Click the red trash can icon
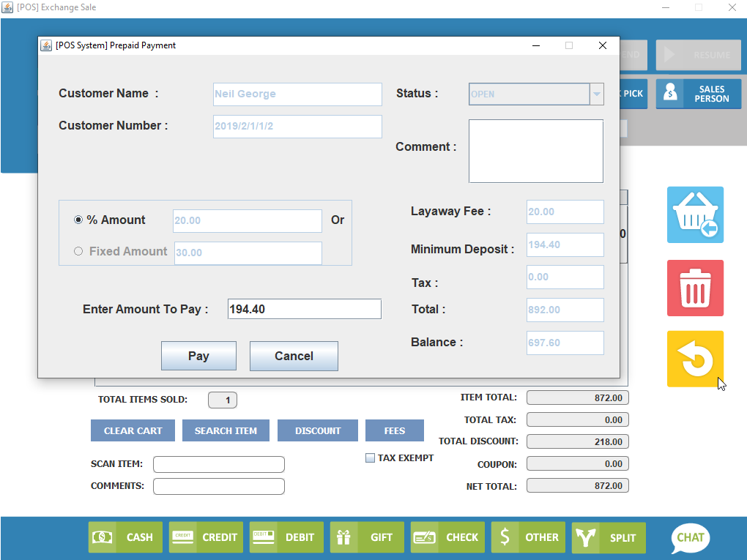Viewport: 747px width, 560px height. pos(695,288)
